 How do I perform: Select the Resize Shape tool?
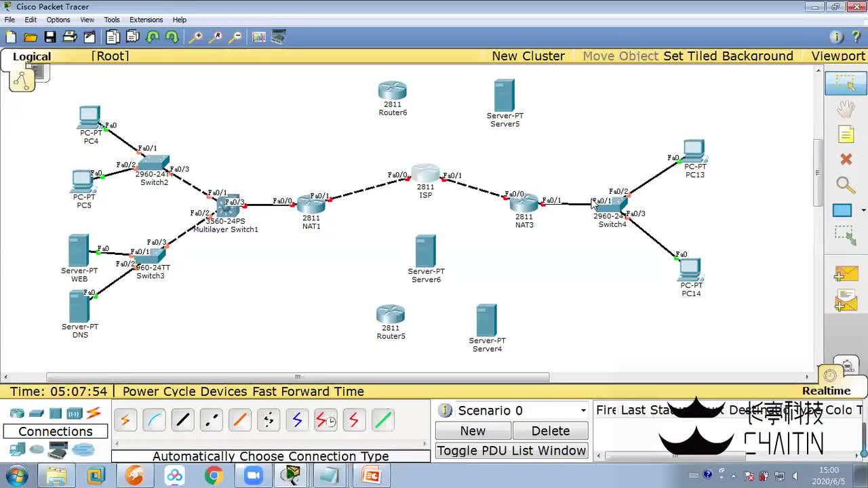click(x=846, y=235)
